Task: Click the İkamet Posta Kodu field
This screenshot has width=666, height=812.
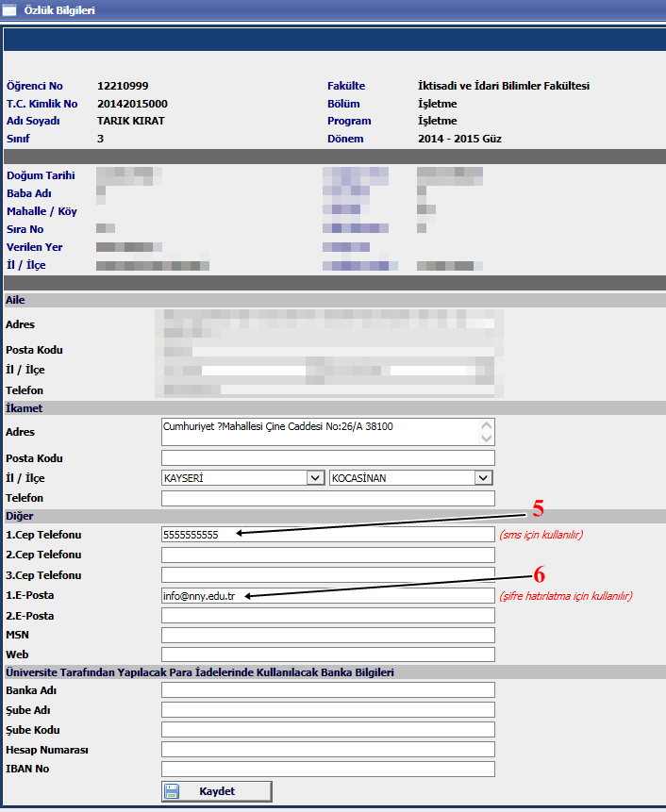Action: pos(327,458)
